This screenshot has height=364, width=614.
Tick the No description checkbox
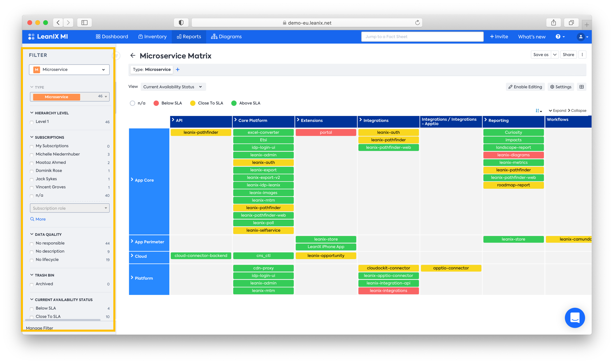(32, 252)
